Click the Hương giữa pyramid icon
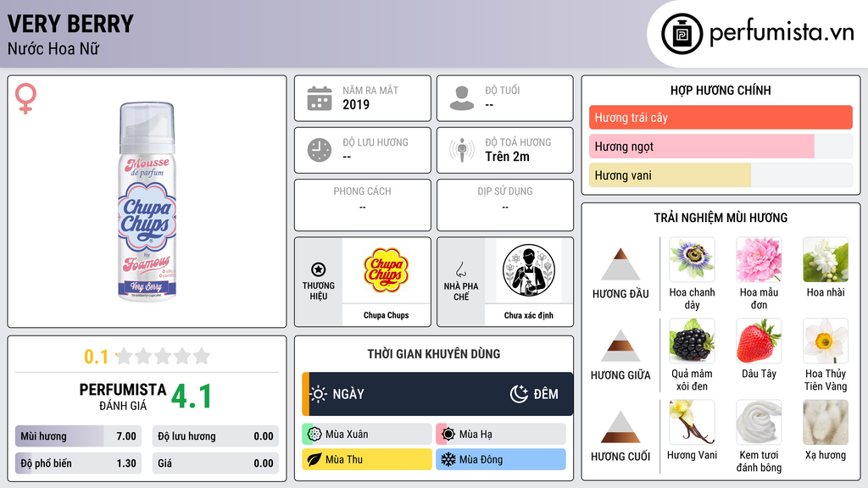868x488 pixels. (x=620, y=346)
